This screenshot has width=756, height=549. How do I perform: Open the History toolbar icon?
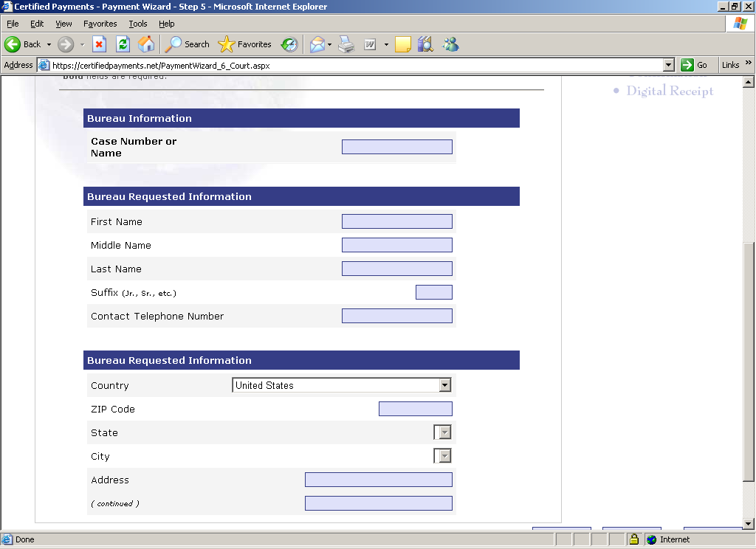click(x=289, y=44)
